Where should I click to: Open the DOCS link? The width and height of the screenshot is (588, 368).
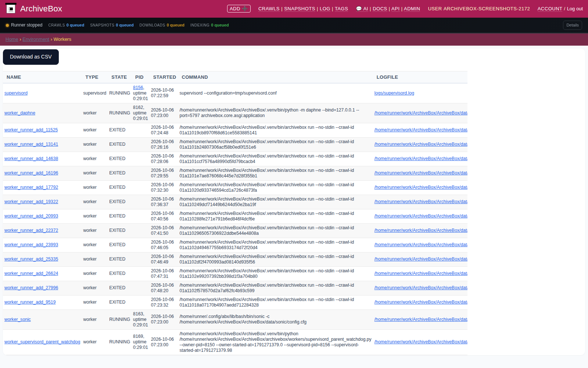click(380, 9)
